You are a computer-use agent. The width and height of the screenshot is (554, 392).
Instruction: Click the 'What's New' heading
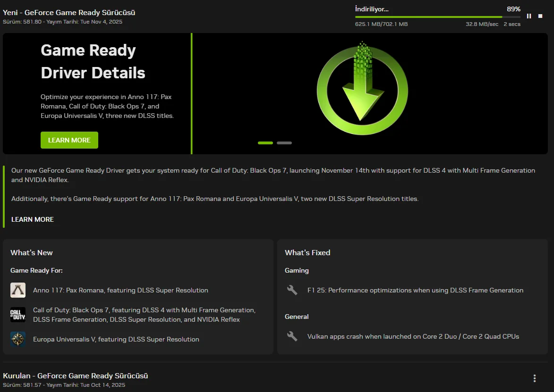[32, 253]
